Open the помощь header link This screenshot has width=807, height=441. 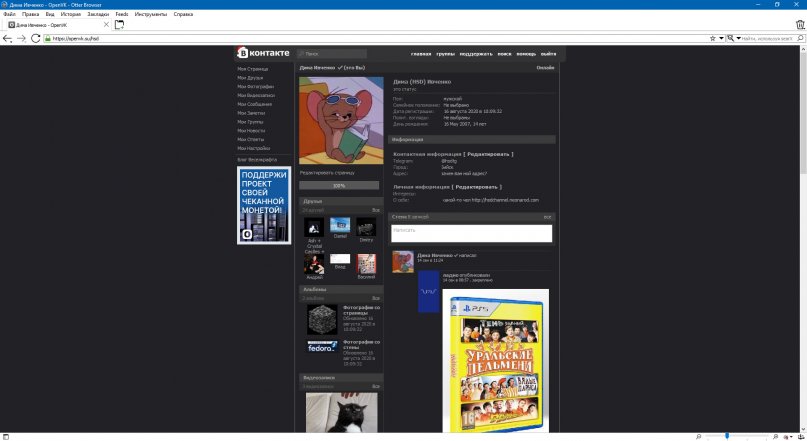coord(526,54)
